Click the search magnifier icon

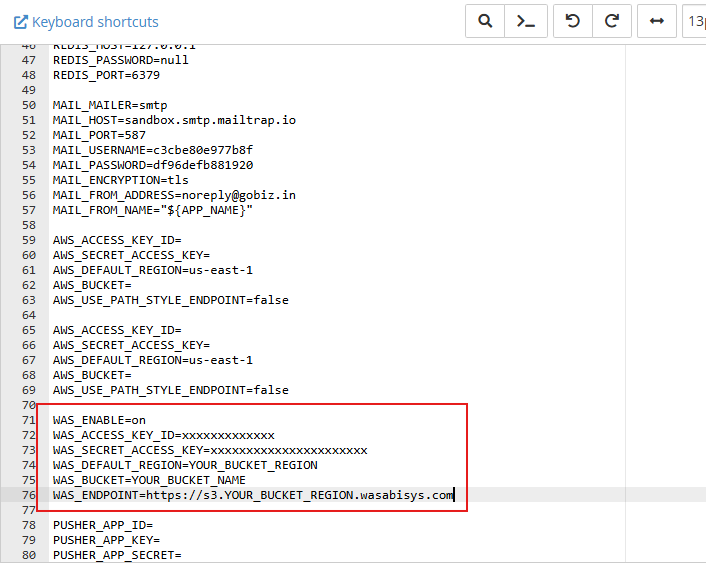point(485,21)
